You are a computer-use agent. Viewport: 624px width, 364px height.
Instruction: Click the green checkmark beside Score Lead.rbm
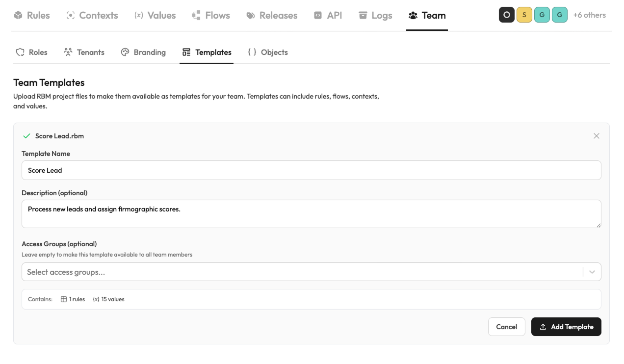point(27,136)
